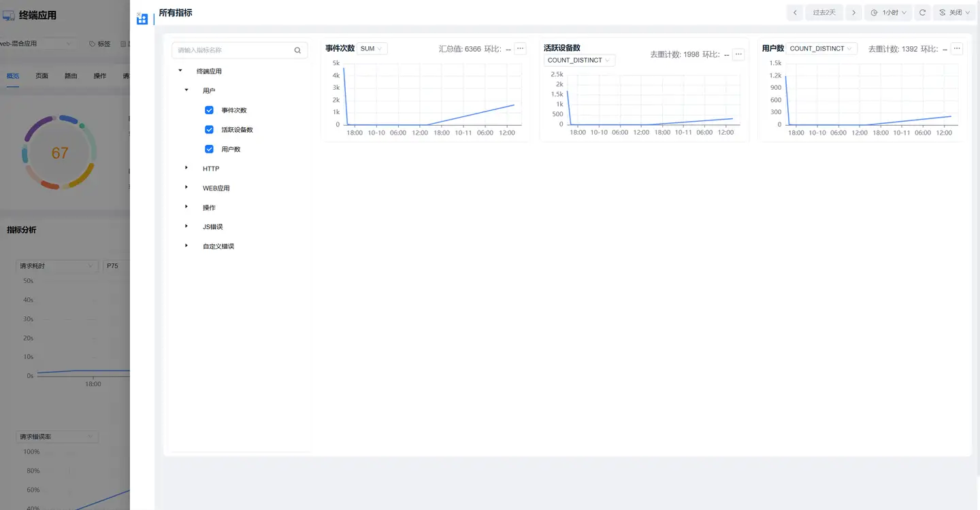Image resolution: width=980 pixels, height=510 pixels.
Task: Click the search magnifier icon
Action: (297, 50)
